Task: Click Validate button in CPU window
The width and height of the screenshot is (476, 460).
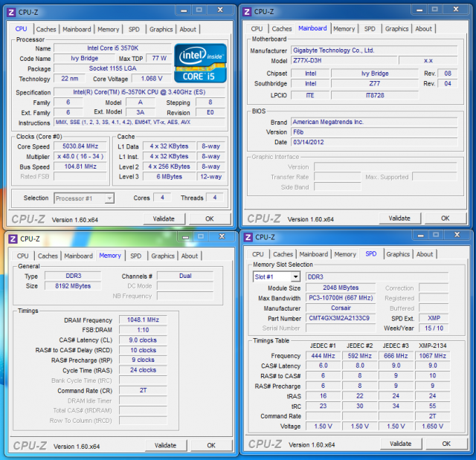Action: pos(164,218)
